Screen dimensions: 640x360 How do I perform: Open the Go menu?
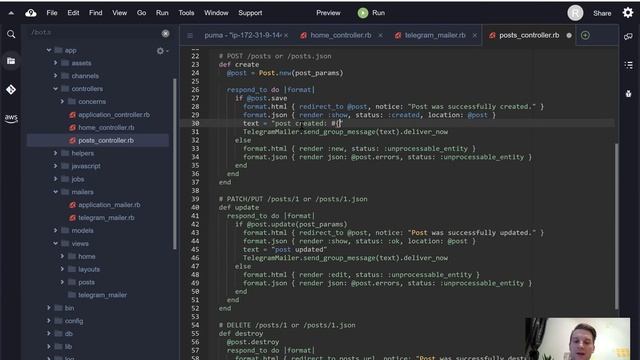[142, 13]
